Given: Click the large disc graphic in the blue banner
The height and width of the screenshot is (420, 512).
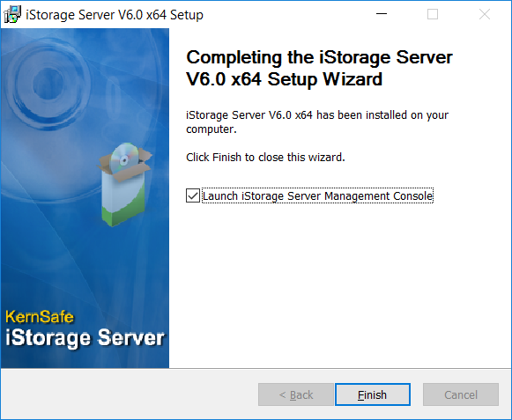Looking at the screenshot, I should click(49, 85).
